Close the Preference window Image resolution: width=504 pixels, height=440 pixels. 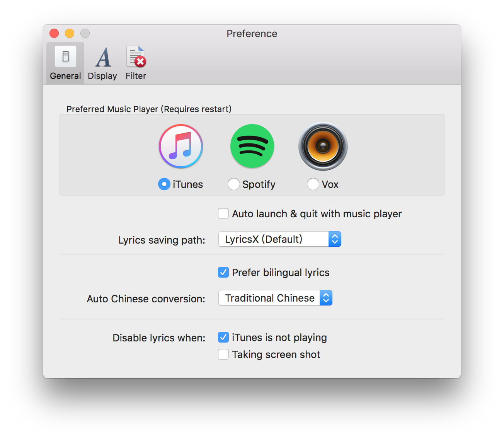pyautogui.click(x=54, y=33)
